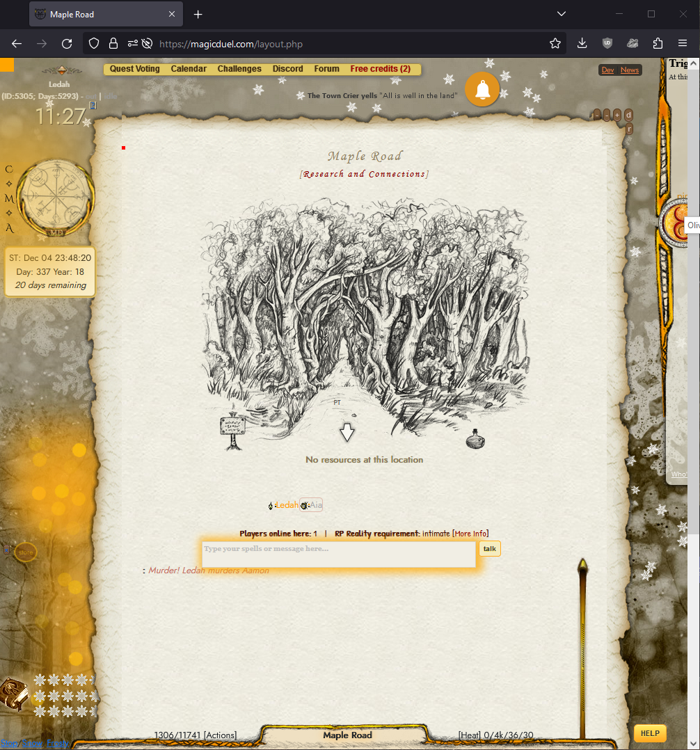The height and width of the screenshot is (750, 700).
Task: Open the uBlock Origin extension icon
Action: (607, 44)
